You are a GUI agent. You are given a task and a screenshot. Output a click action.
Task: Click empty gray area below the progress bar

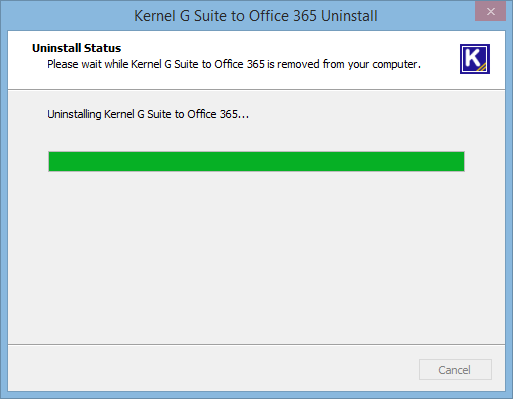pos(256,257)
